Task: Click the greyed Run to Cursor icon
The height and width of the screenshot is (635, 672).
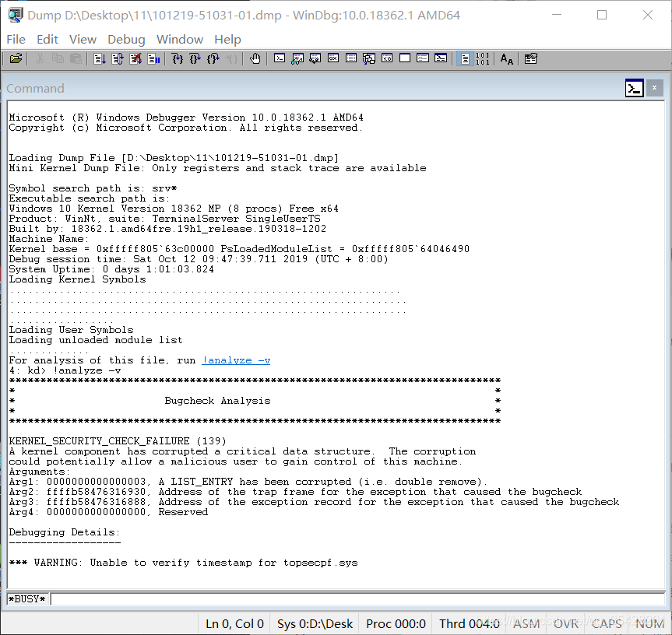Action: point(231,58)
